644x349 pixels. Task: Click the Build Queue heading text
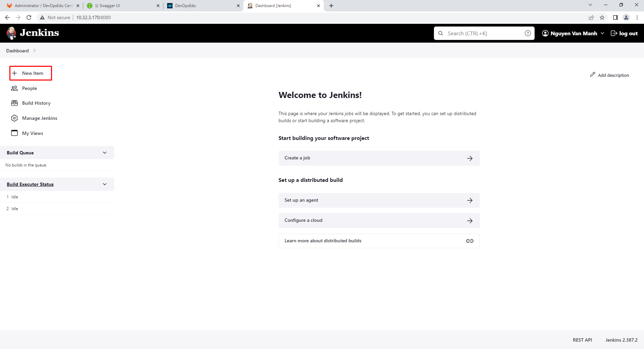point(20,153)
